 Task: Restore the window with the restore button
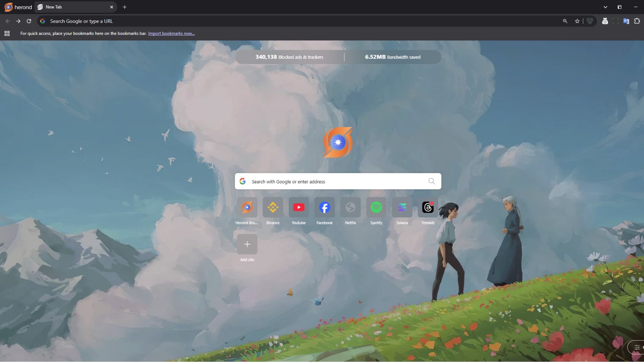[620, 7]
